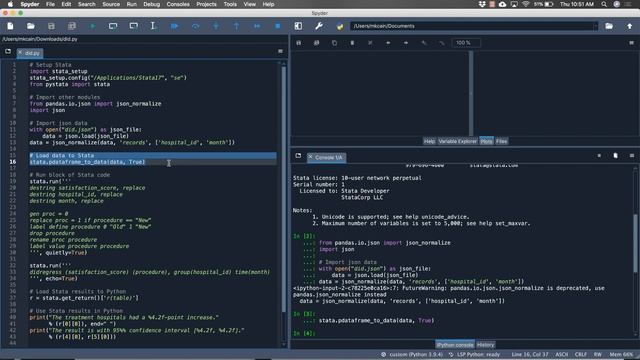Step out of function in debugger
Viewport: 640px width, 360px height.
(x=236, y=26)
